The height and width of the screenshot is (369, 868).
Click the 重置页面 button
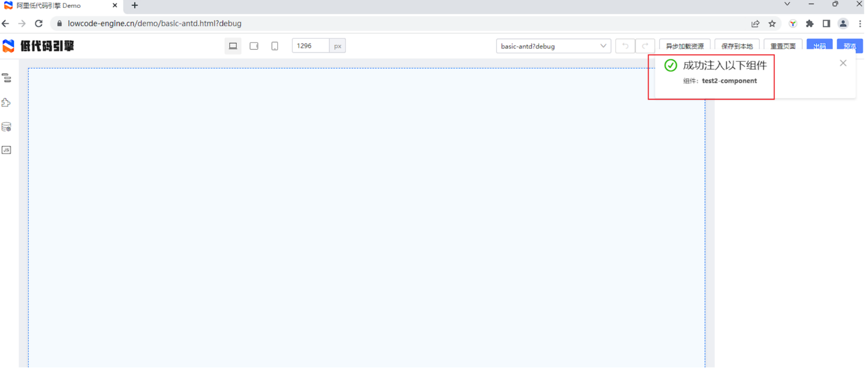[x=782, y=46]
